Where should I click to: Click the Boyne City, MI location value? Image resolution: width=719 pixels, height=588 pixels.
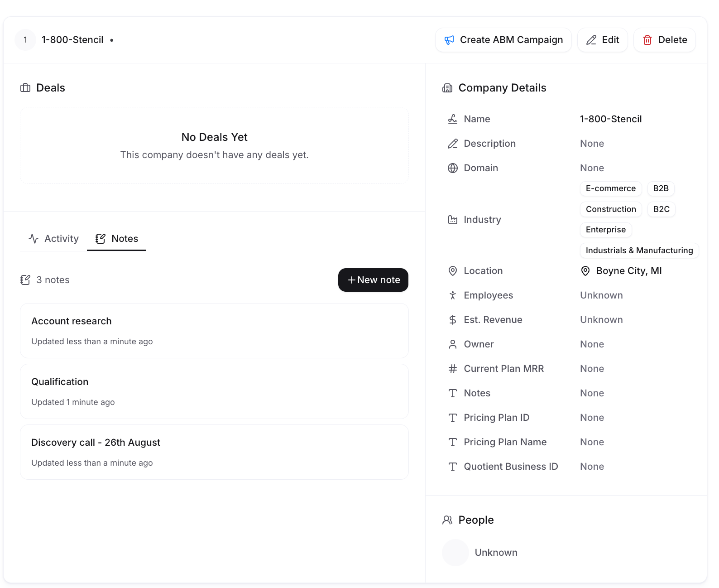pyautogui.click(x=629, y=271)
